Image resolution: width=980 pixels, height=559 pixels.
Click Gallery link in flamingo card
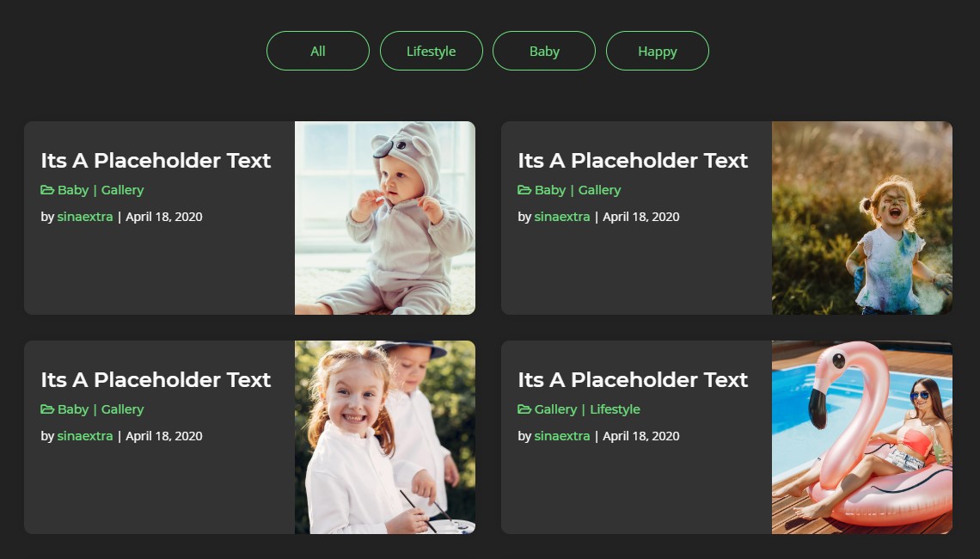coord(555,409)
